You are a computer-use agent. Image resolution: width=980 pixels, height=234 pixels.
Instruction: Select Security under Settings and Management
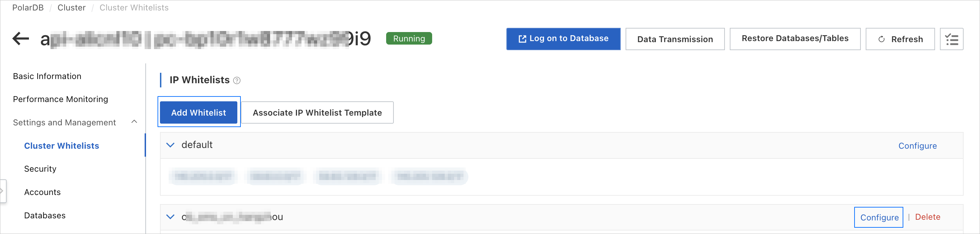(40, 168)
